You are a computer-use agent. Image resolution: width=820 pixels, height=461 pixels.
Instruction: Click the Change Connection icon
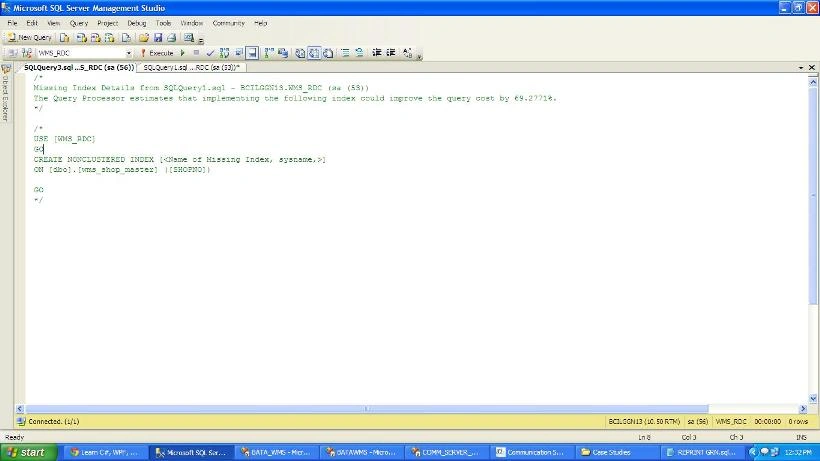pyautogui.click(x=27, y=53)
